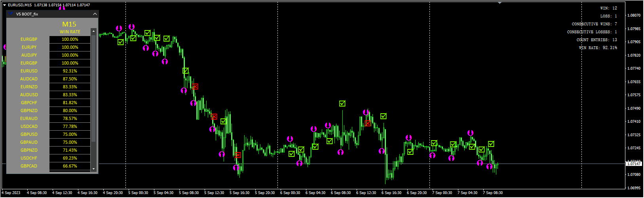This screenshot has height=198, width=644.
Task: Click the last green checkmark before 7 Sep 08:30
Action: (x=491, y=144)
